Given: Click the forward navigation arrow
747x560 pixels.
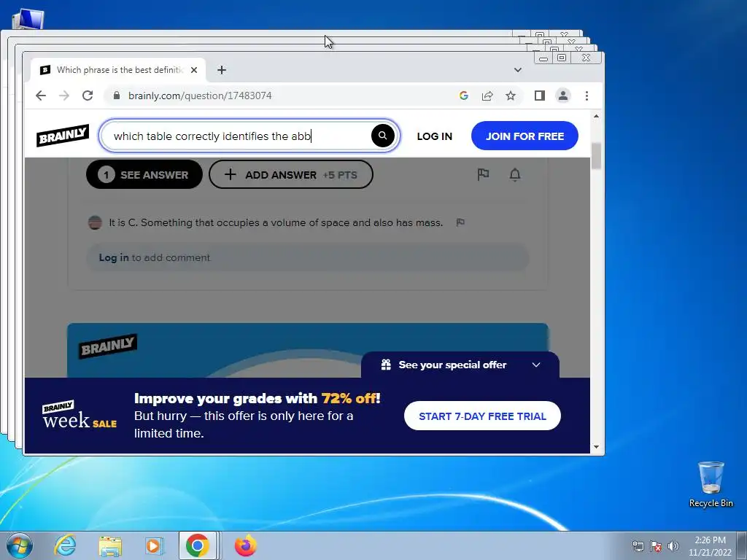Looking at the screenshot, I should point(64,96).
